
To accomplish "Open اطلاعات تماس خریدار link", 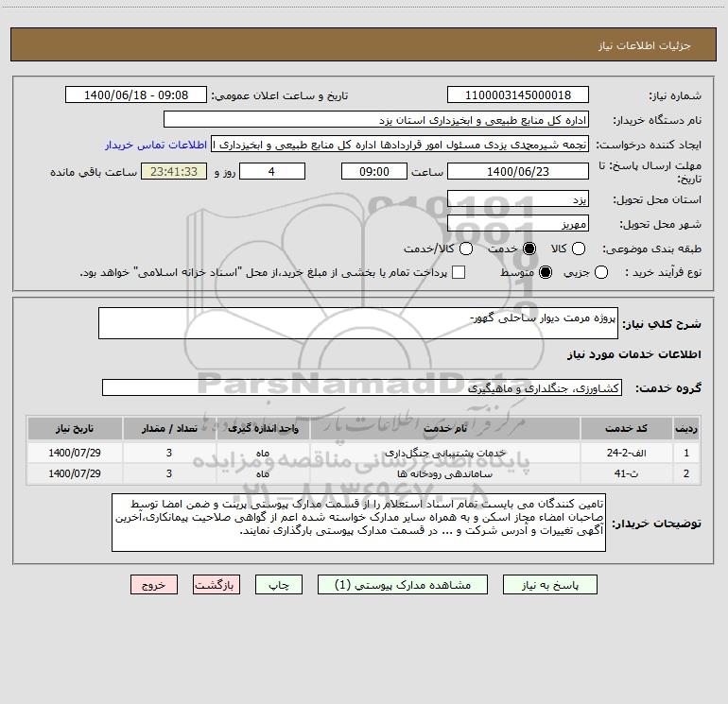I will (x=156, y=145).
